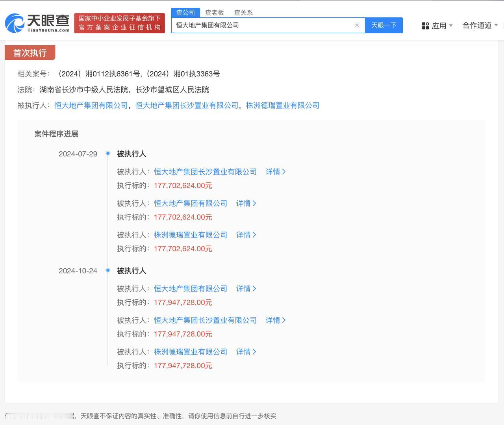
Task: Click the 案件程序进展 heading
Action: 56,134
